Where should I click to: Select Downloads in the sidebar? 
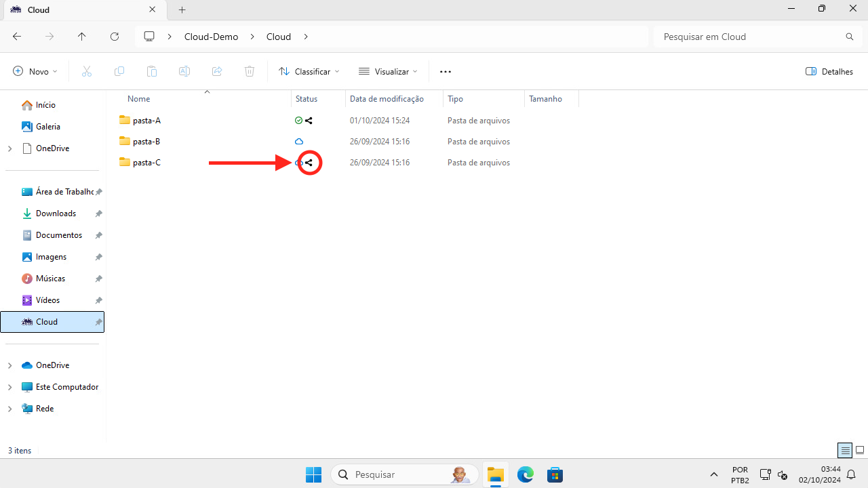pyautogui.click(x=56, y=213)
